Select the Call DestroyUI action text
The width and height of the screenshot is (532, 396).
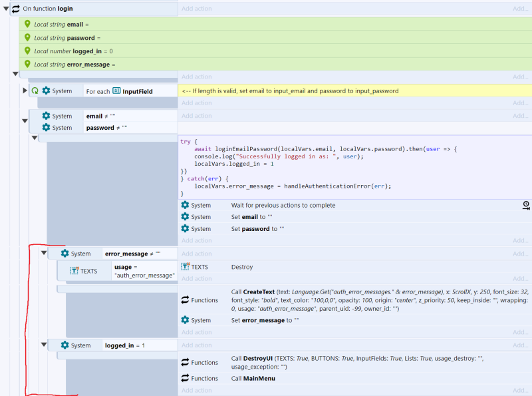coord(357,363)
